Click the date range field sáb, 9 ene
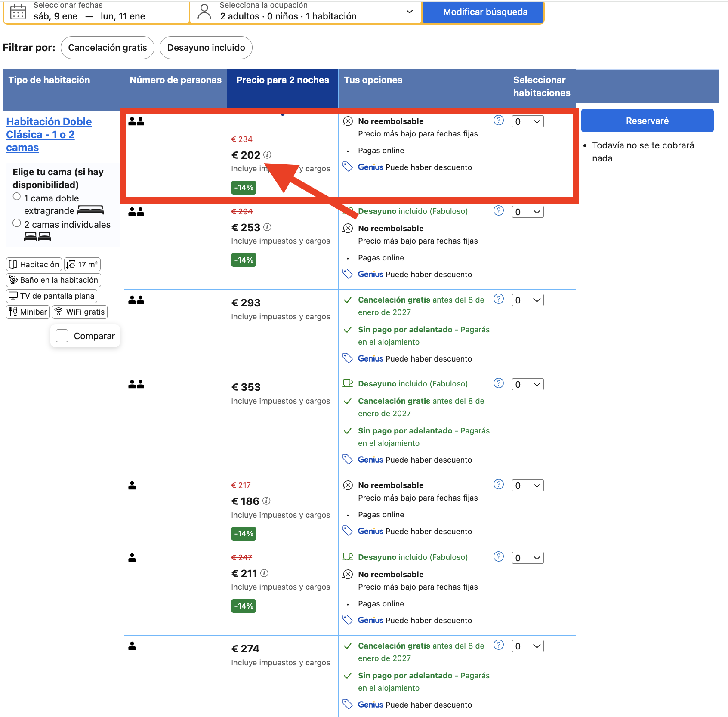The height and width of the screenshot is (717, 728). [96, 12]
